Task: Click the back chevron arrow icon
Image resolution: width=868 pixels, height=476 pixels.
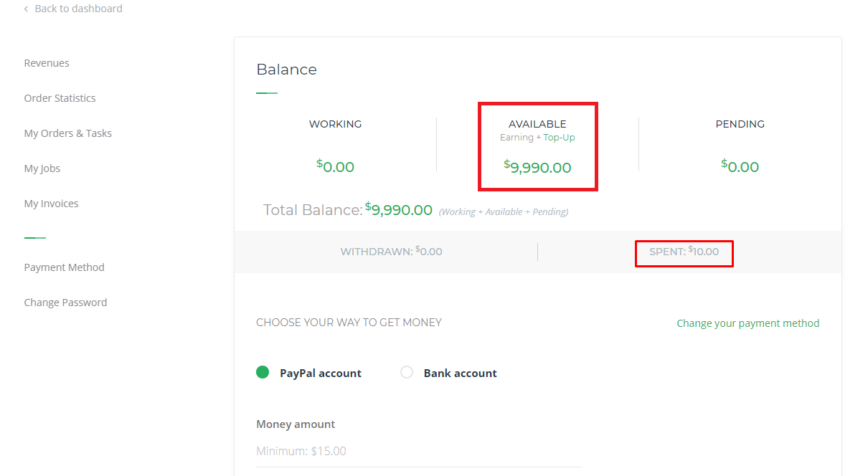Action: (27, 9)
